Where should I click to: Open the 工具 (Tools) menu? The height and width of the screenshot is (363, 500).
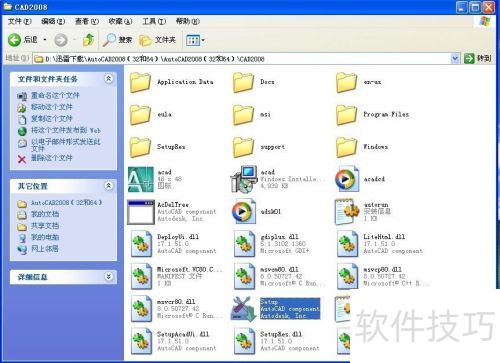tap(154, 22)
